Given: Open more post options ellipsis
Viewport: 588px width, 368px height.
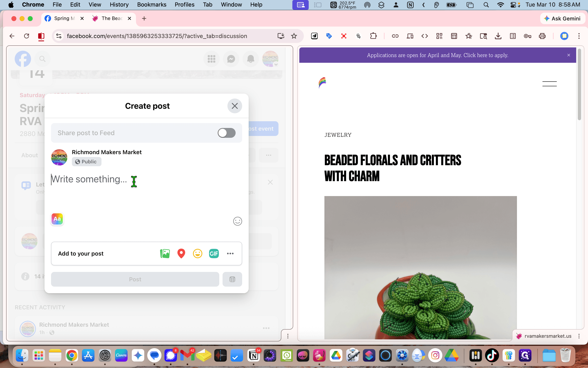Looking at the screenshot, I should (x=230, y=254).
